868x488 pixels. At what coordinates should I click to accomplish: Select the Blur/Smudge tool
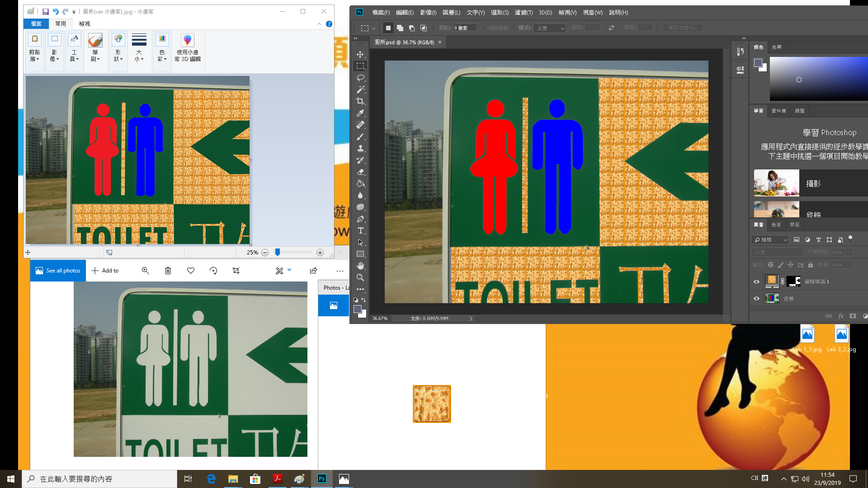coord(360,195)
